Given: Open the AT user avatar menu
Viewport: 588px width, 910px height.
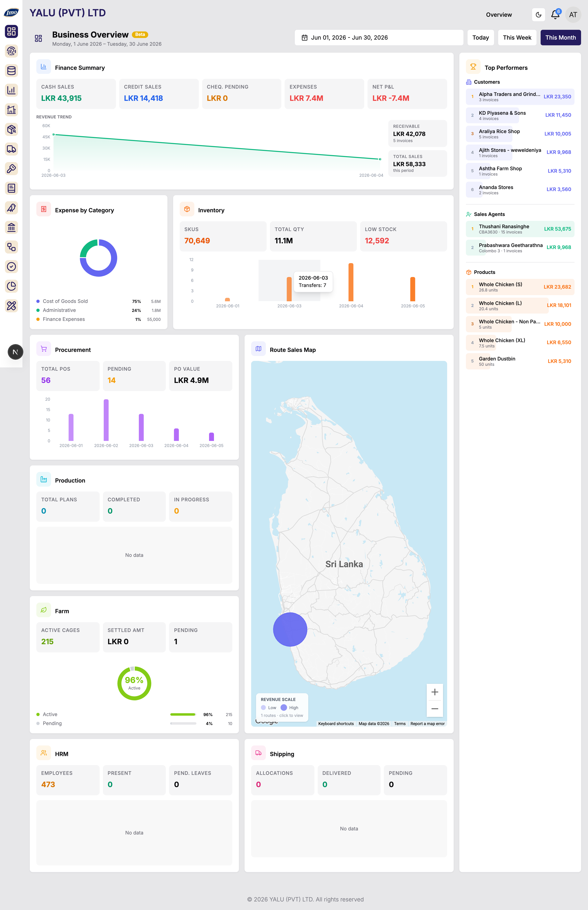Looking at the screenshot, I should pyautogui.click(x=573, y=14).
